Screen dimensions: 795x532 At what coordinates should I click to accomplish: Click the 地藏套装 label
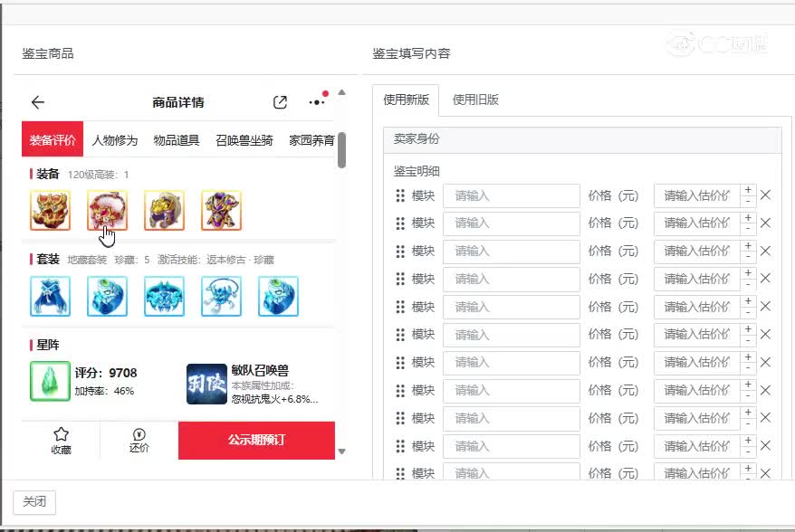tap(87, 260)
